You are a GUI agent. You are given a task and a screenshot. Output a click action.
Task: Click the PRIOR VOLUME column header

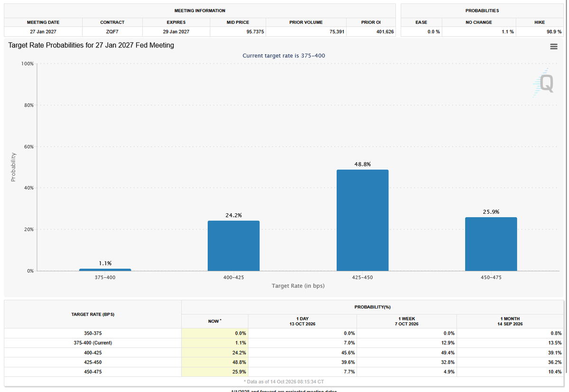pyautogui.click(x=306, y=22)
